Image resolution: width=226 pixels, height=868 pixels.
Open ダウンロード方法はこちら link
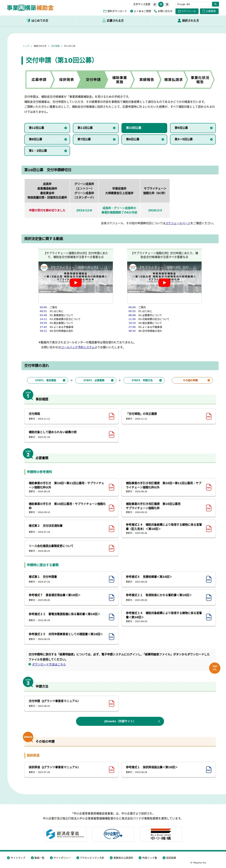pos(49,665)
